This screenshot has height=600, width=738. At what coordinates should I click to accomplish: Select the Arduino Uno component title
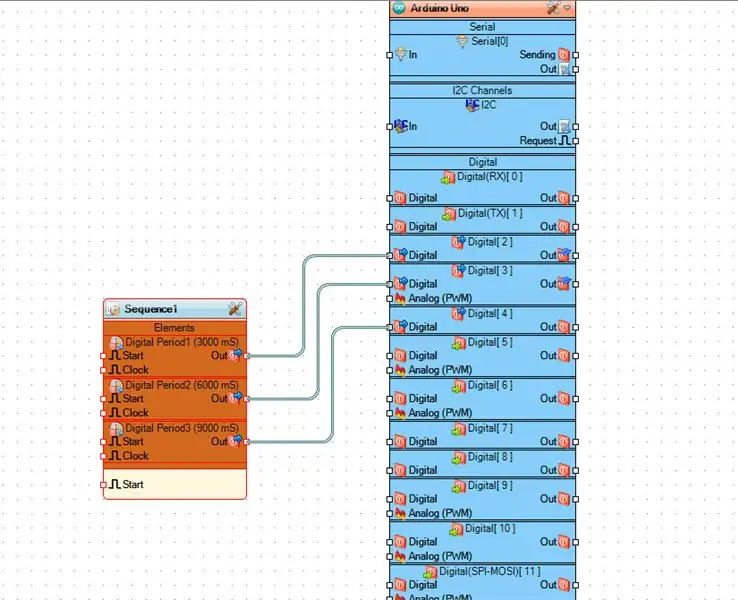439,8
